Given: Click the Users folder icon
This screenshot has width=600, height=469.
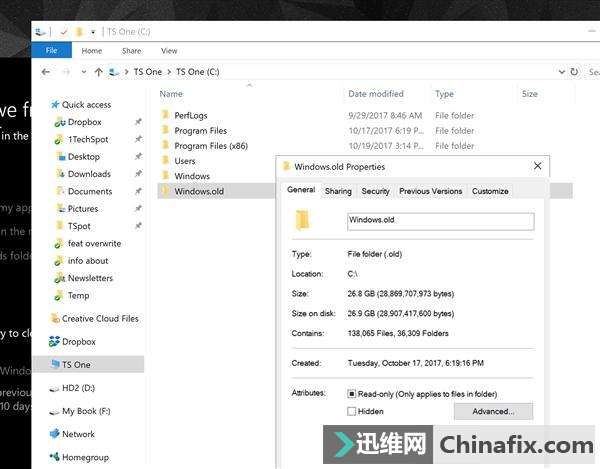Looking at the screenshot, I should (x=165, y=160).
